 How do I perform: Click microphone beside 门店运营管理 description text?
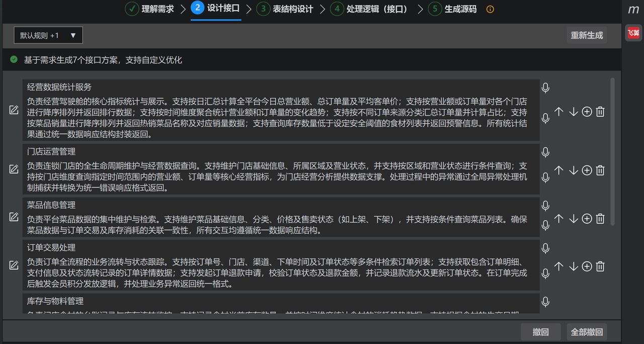[x=545, y=178]
